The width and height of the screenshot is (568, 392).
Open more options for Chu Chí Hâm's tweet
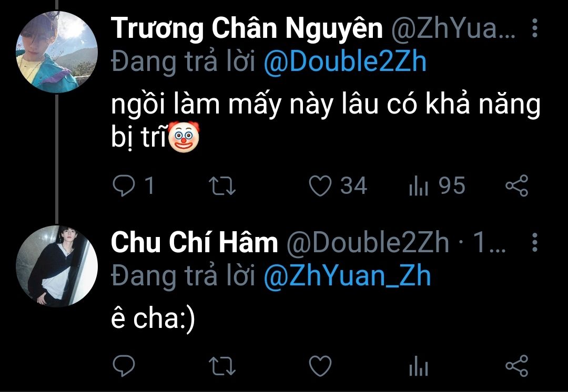[x=535, y=242]
